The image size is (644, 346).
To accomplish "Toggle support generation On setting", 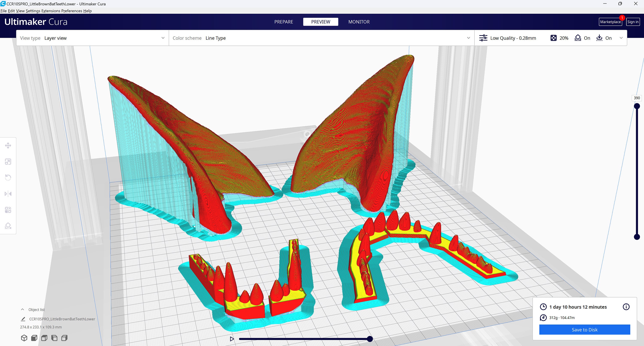I will [582, 38].
